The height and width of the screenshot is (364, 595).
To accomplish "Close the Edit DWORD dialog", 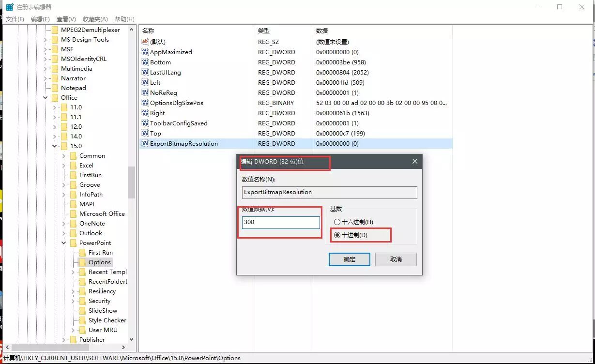I will 414,161.
